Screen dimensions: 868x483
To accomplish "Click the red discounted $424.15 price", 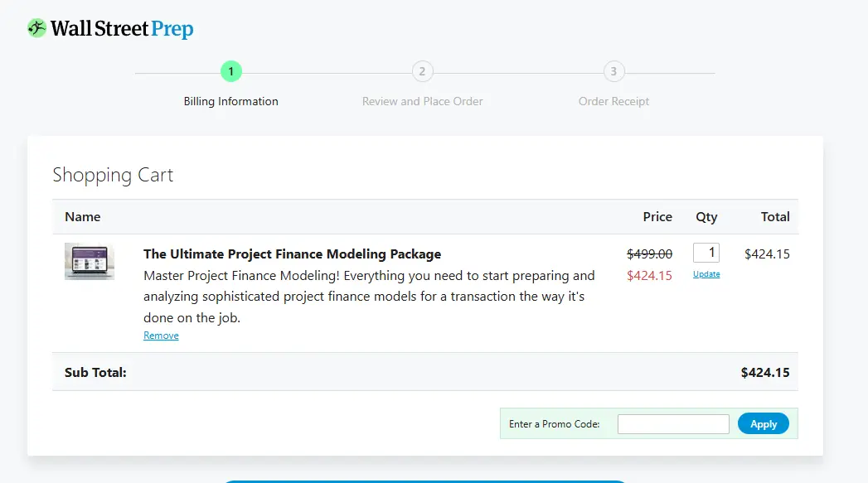I will [649, 275].
